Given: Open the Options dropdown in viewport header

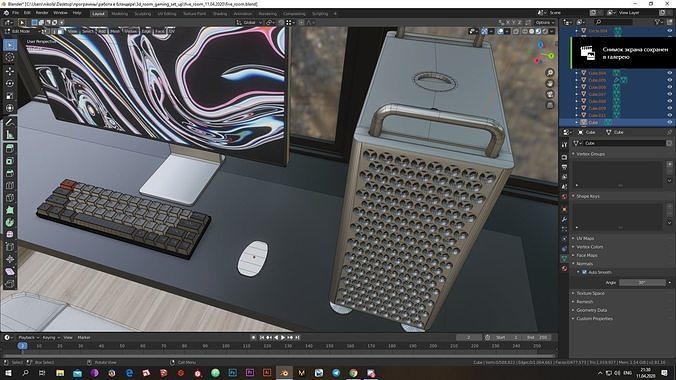Looking at the screenshot, I should click(545, 22).
